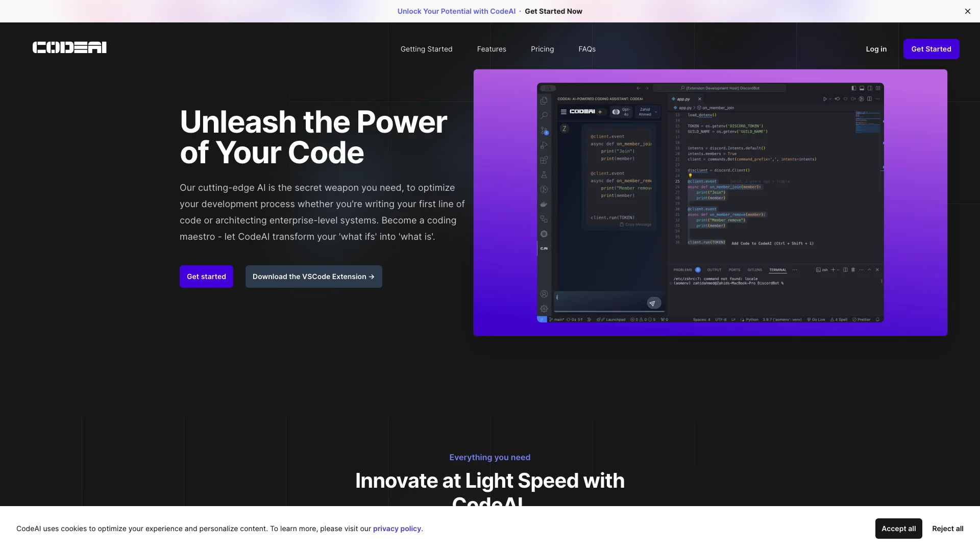Click the Docker whale icon in the VS Code activity bar
This screenshot has height=551, width=980.
pos(544,204)
